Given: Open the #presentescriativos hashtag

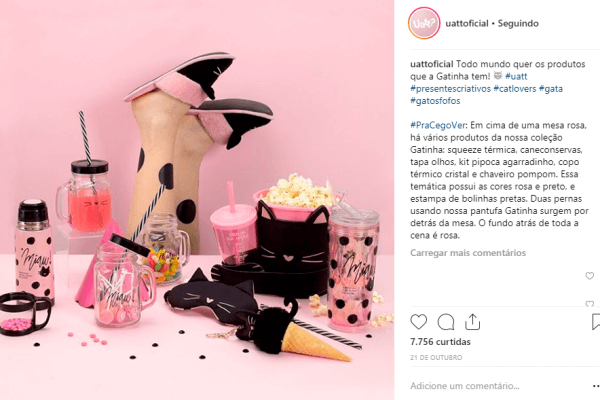Looking at the screenshot, I should 450,88.
